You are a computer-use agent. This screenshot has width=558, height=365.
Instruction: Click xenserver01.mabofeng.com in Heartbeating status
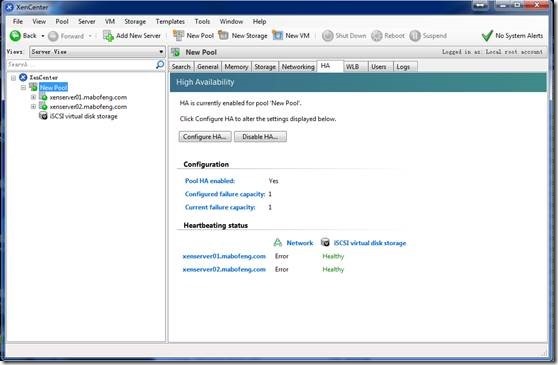(x=224, y=256)
